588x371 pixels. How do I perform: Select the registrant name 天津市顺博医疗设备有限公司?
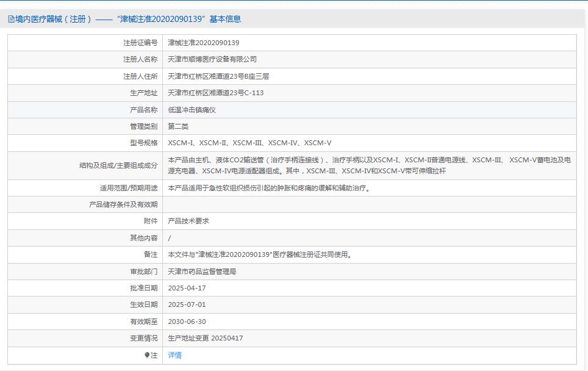[x=215, y=59]
